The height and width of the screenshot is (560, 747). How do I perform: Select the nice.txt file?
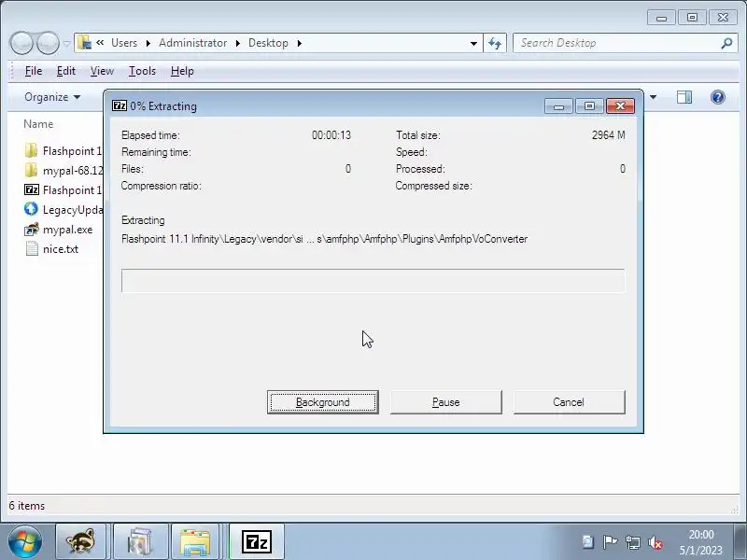click(x=51, y=249)
